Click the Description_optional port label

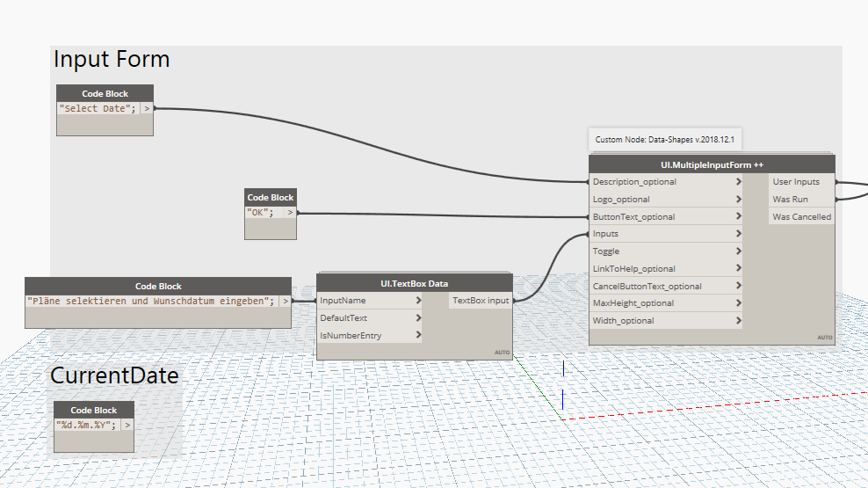[x=634, y=182]
